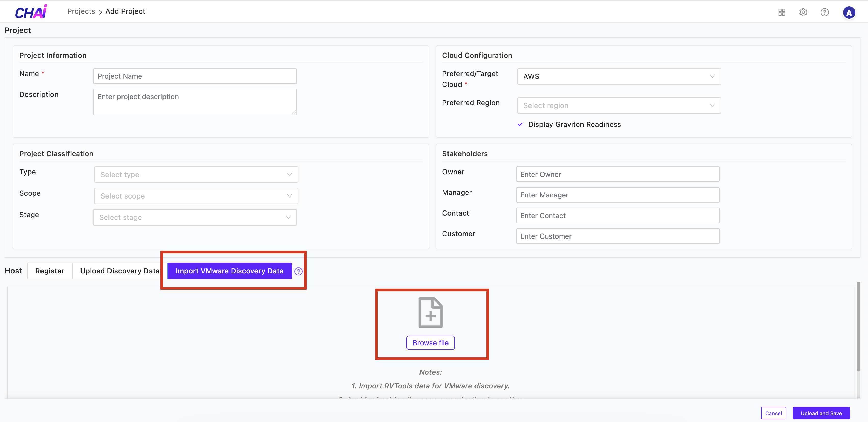Click the Browse file button
The width and height of the screenshot is (868, 422).
pyautogui.click(x=430, y=343)
